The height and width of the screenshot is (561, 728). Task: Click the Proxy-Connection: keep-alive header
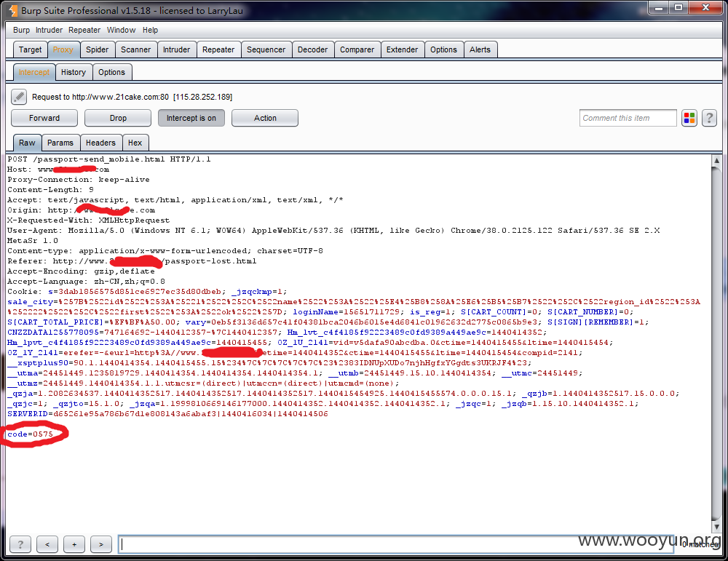(79, 180)
